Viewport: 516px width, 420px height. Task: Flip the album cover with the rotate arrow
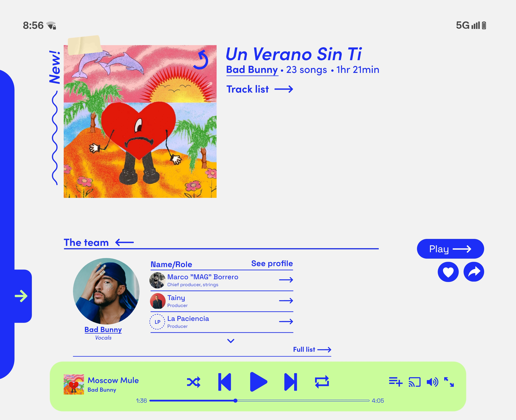tap(201, 60)
